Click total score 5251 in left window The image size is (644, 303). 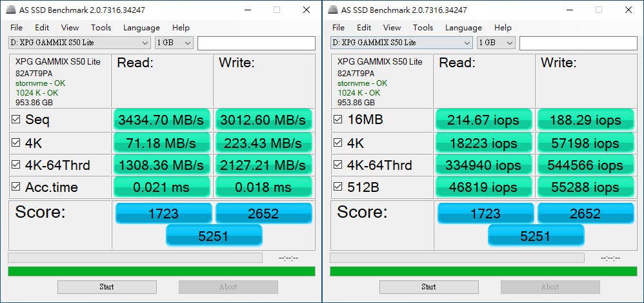214,235
